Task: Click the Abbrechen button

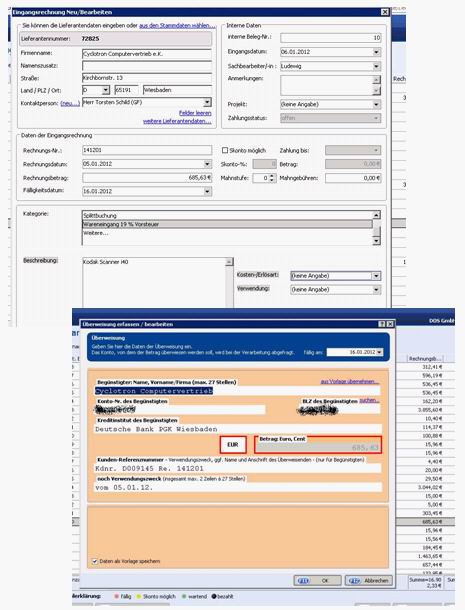Action: [368, 580]
